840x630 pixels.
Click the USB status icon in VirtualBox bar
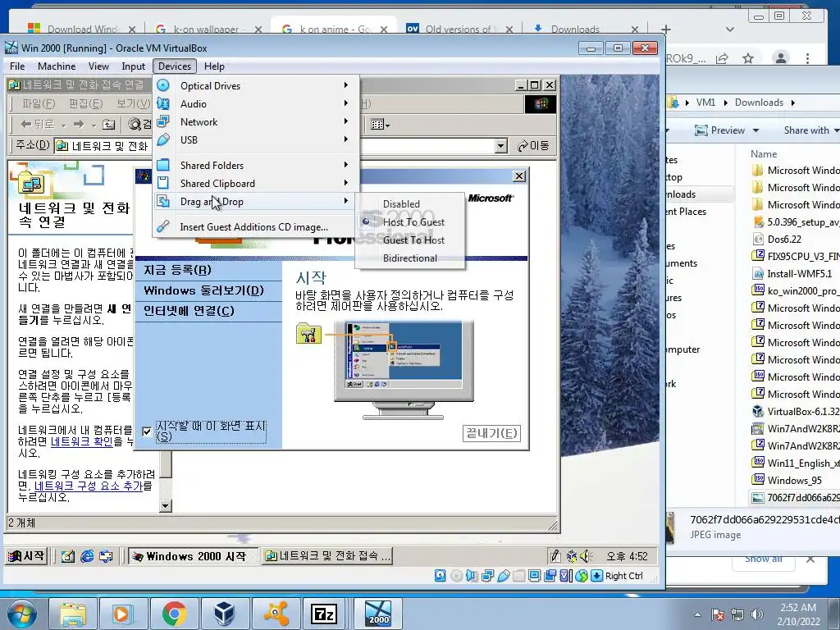503,576
